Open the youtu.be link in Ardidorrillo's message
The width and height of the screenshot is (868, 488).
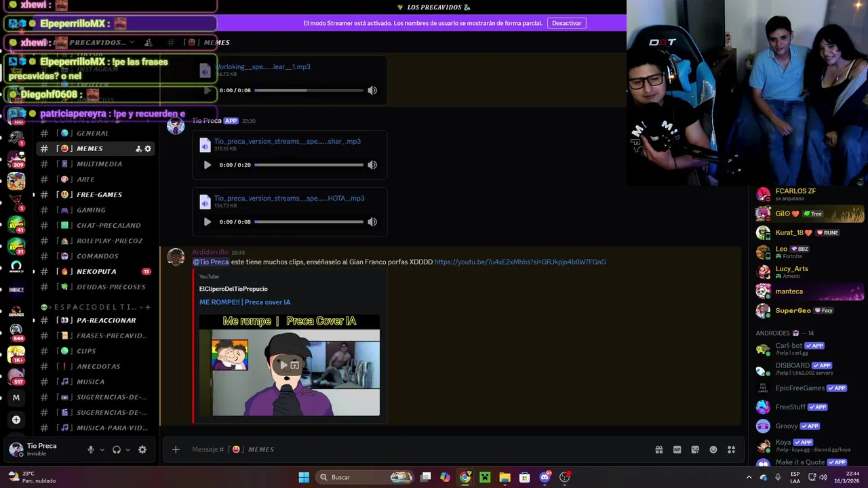[520, 262]
